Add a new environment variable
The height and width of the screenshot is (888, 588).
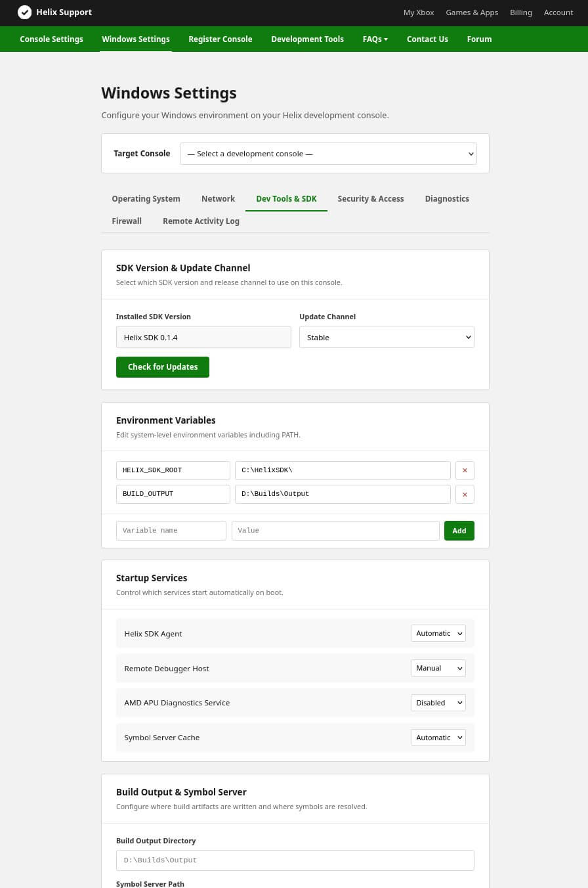pyautogui.click(x=459, y=530)
